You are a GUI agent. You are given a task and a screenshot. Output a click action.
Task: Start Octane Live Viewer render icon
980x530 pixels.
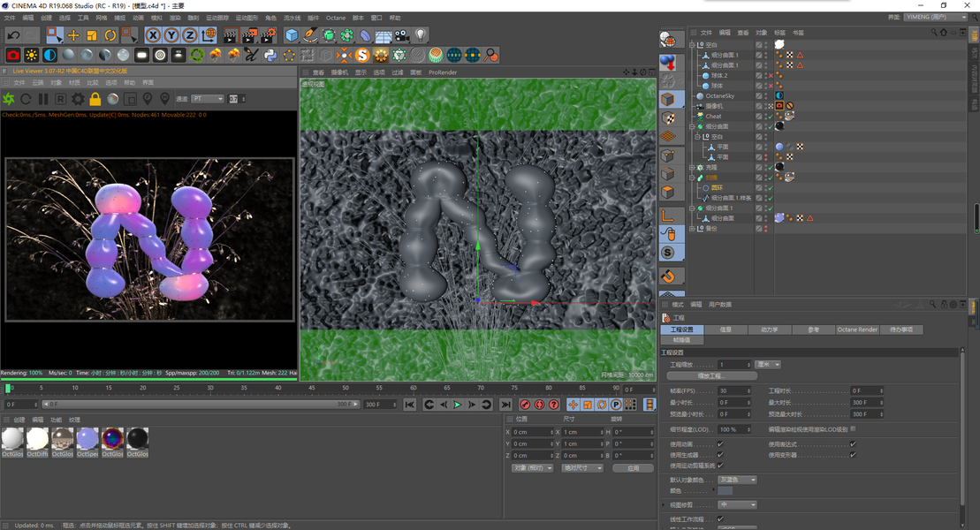point(9,99)
